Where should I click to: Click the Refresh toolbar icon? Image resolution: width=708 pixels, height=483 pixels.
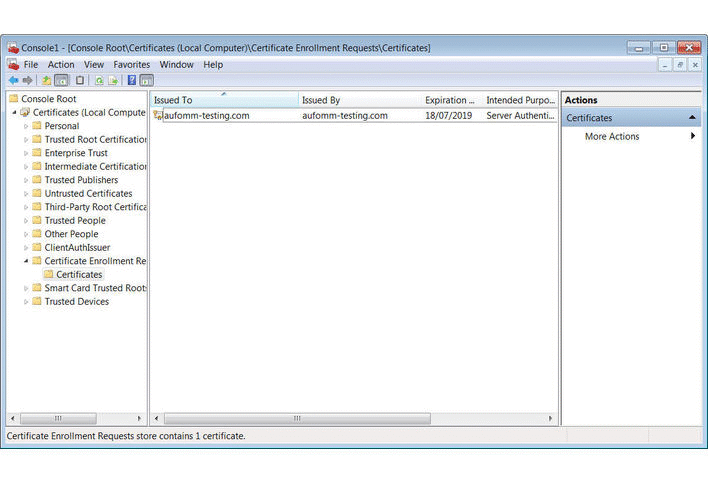point(99,80)
